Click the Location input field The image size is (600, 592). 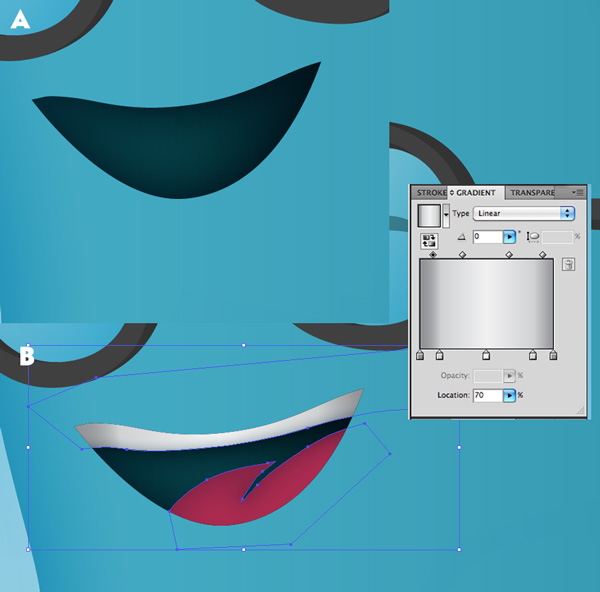(x=486, y=396)
